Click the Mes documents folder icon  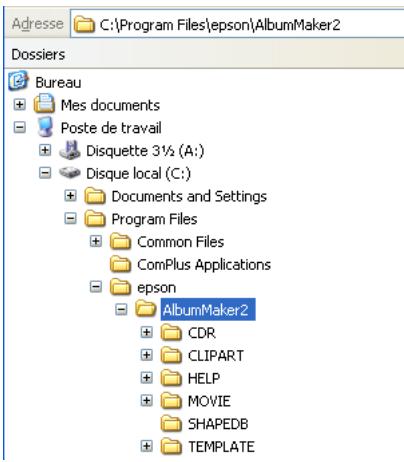click(x=44, y=104)
